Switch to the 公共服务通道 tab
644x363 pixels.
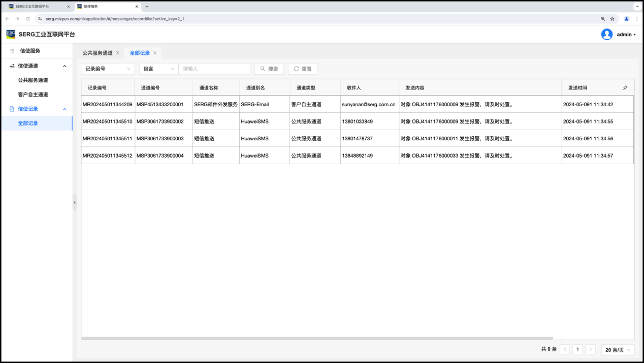click(x=98, y=53)
